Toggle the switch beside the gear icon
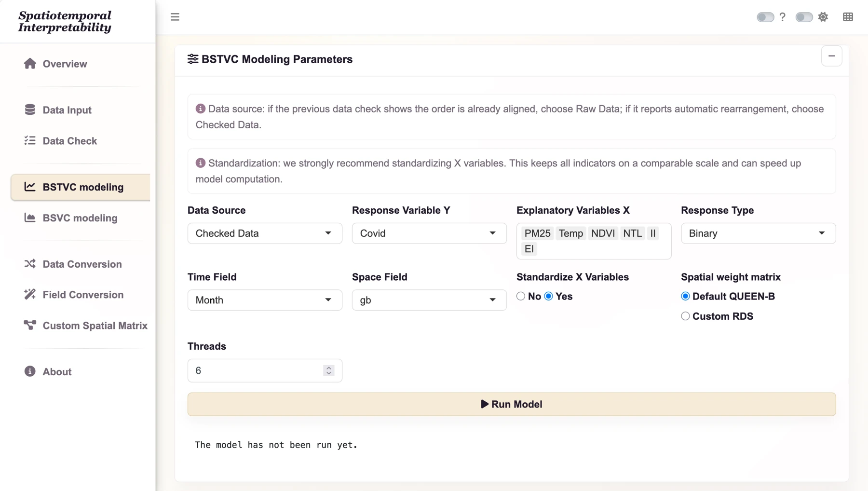Screen dimensions: 868x491 pyautogui.click(x=804, y=17)
